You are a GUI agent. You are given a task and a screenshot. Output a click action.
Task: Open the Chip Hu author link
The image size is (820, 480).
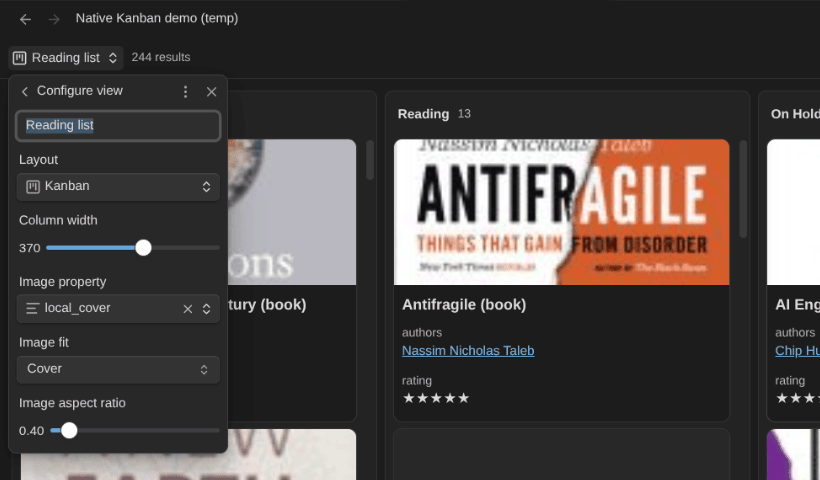pos(797,351)
